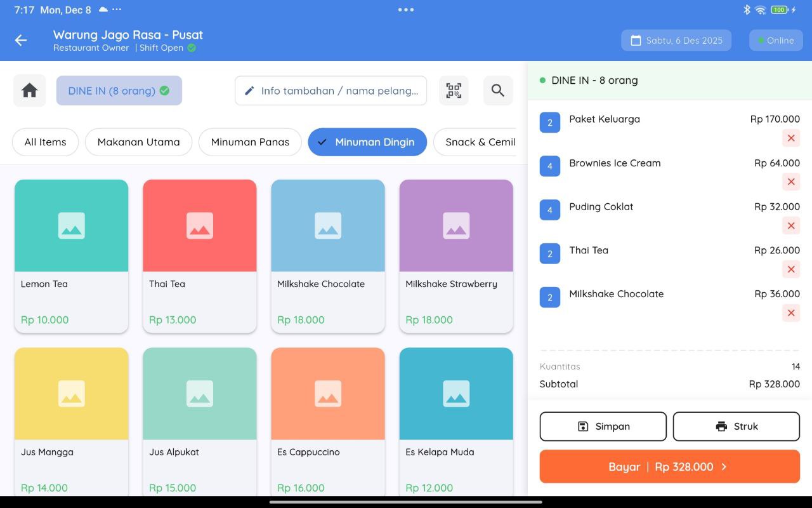Click the search magnifier icon
Image resolution: width=812 pixels, height=508 pixels.
tap(497, 90)
